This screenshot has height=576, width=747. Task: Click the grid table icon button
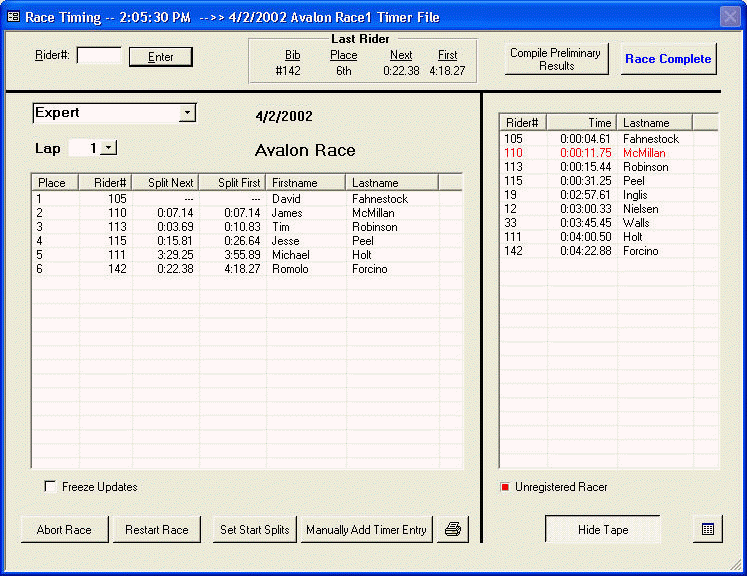click(x=707, y=529)
